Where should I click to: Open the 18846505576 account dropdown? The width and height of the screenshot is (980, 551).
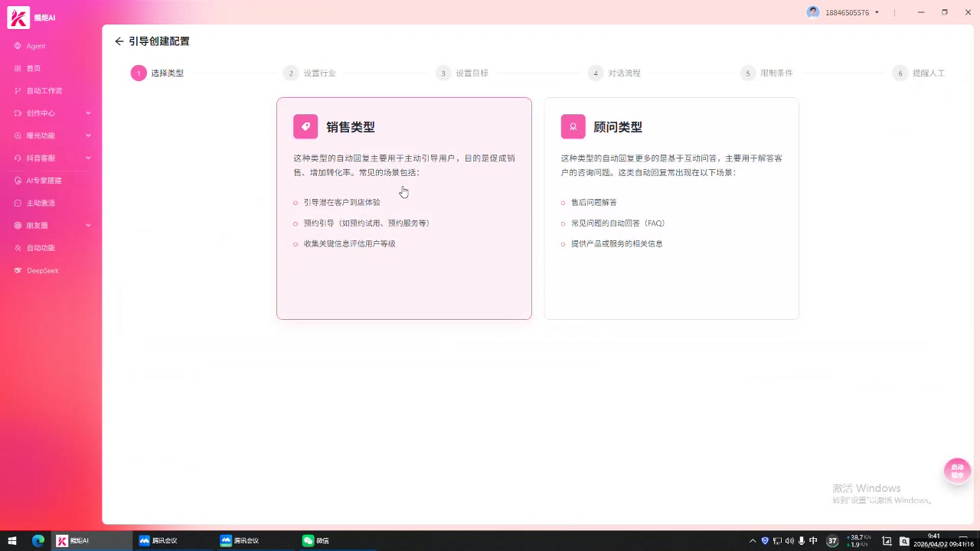(x=877, y=12)
